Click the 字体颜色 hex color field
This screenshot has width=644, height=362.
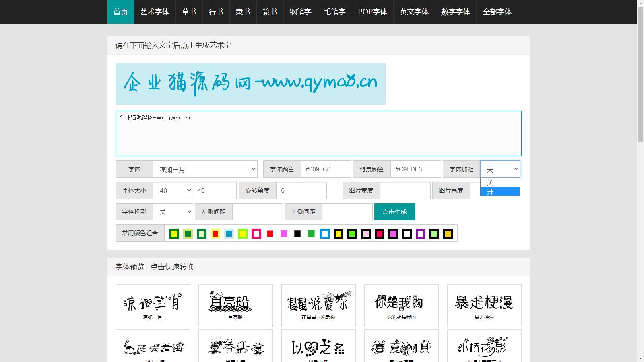point(326,169)
